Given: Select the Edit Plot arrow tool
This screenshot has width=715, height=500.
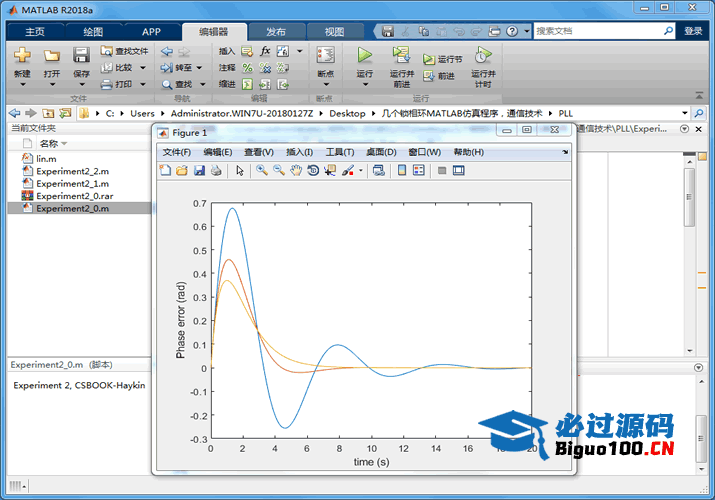Looking at the screenshot, I should [240, 170].
